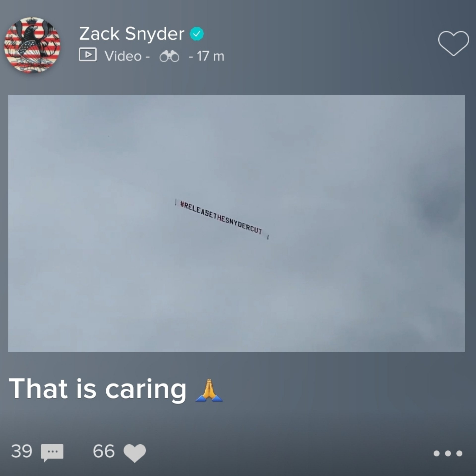Tap the caption text That is caring
The image size is (476, 476).
point(97,389)
